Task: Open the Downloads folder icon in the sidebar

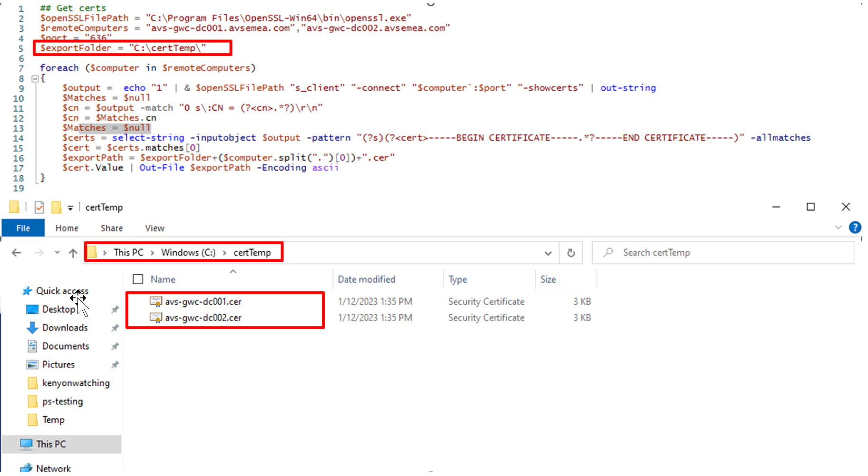Action: [31, 327]
